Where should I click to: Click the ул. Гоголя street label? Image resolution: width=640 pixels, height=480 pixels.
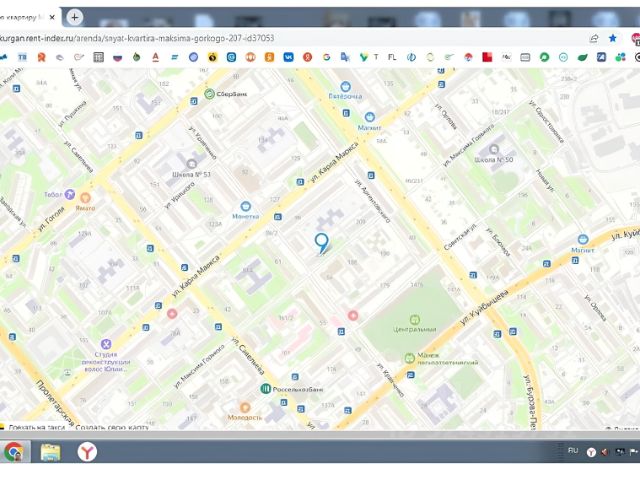tap(51, 220)
